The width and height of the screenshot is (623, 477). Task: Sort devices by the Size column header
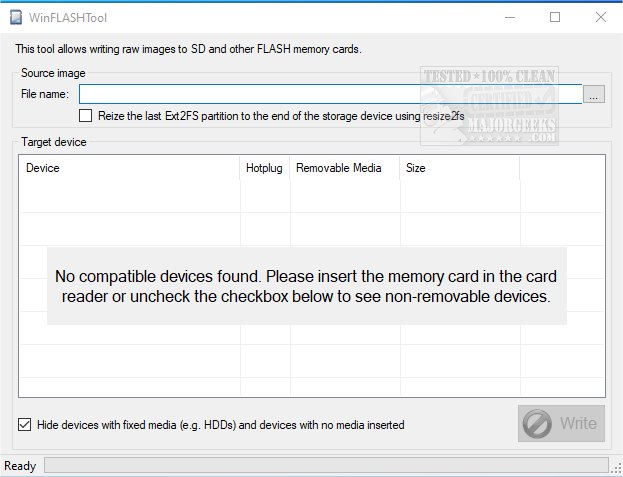pos(459,168)
